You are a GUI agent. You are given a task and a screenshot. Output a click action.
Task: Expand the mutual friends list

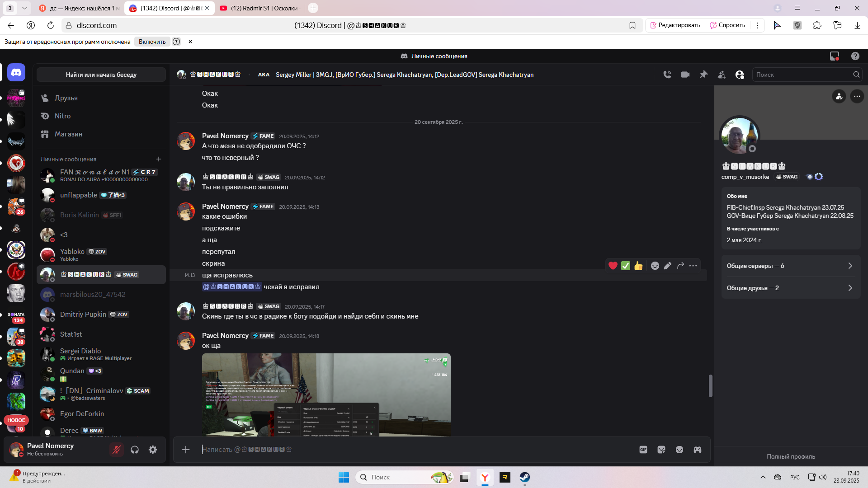tap(790, 288)
